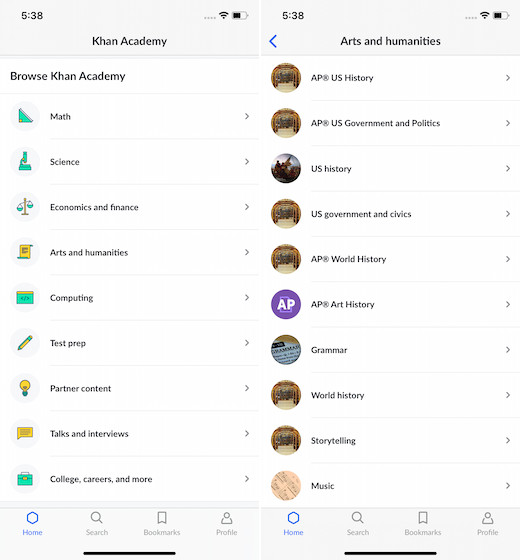520x560 pixels.
Task: Expand the AP US History row arrow
Action: pyautogui.click(x=508, y=78)
